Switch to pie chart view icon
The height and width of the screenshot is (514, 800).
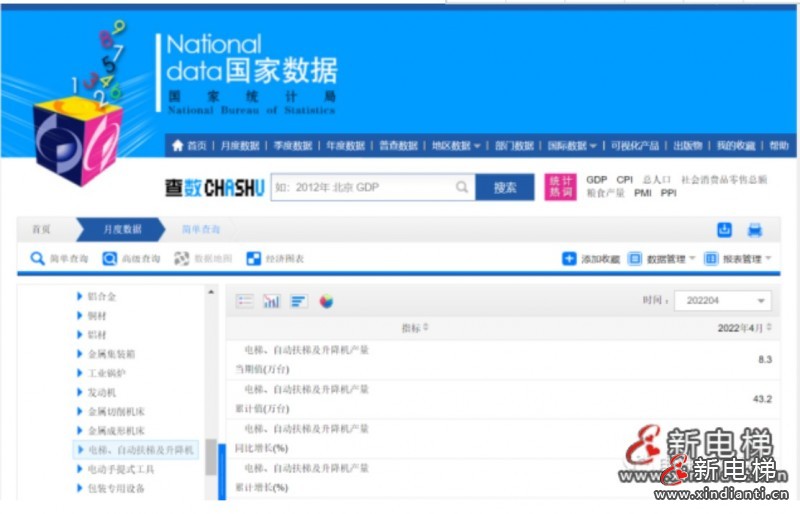(x=326, y=301)
